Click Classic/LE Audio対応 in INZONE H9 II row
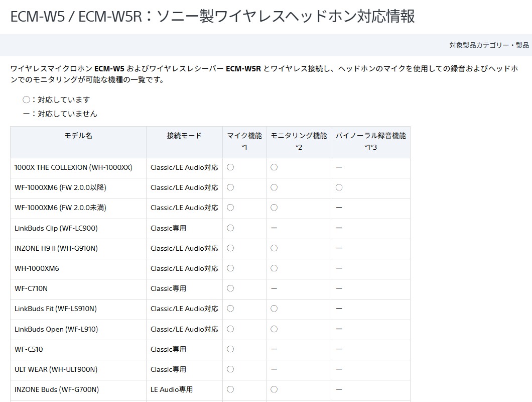The height and width of the screenshot is (402, 532). pyautogui.click(x=184, y=248)
